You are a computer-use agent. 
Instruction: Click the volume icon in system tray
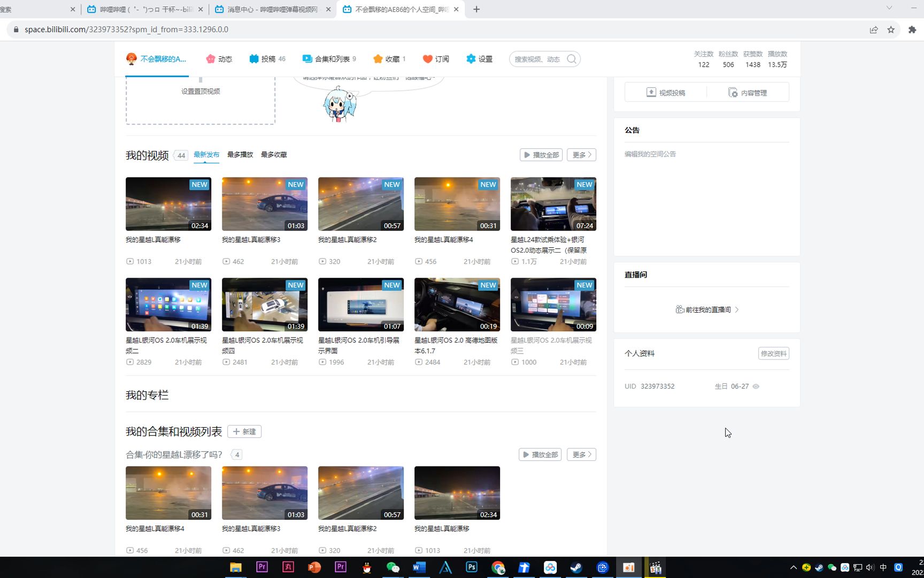(x=870, y=567)
